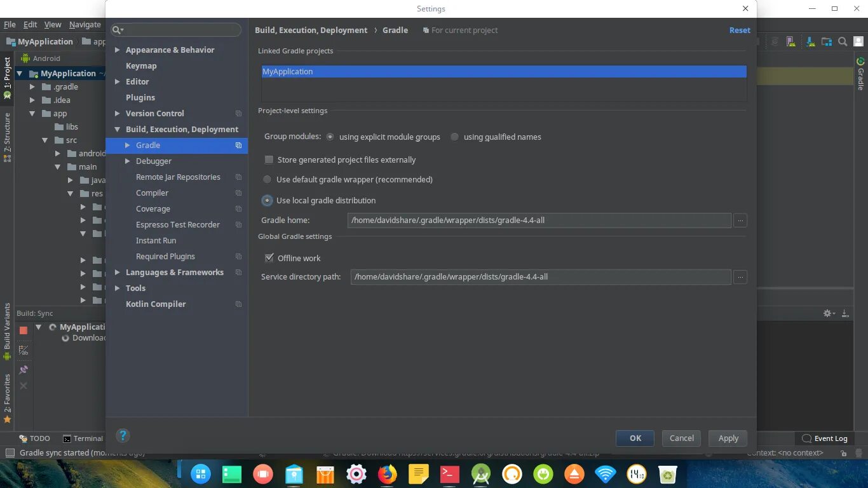This screenshot has width=868, height=488.
Task: Expand the .gradle folder in project tree
Action: click(32, 86)
